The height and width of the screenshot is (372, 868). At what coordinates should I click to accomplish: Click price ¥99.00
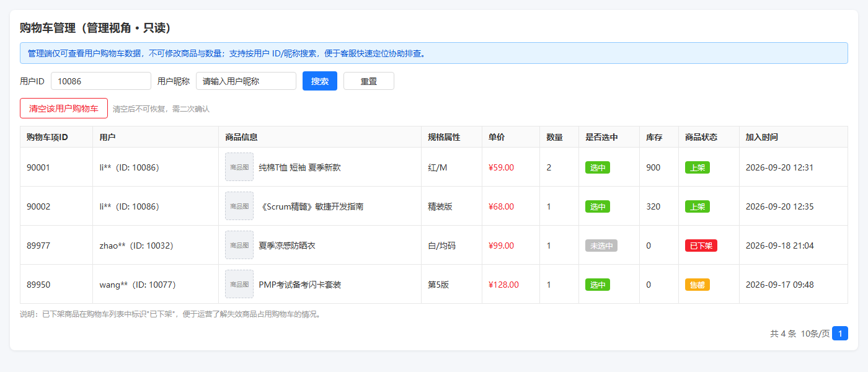(501, 246)
